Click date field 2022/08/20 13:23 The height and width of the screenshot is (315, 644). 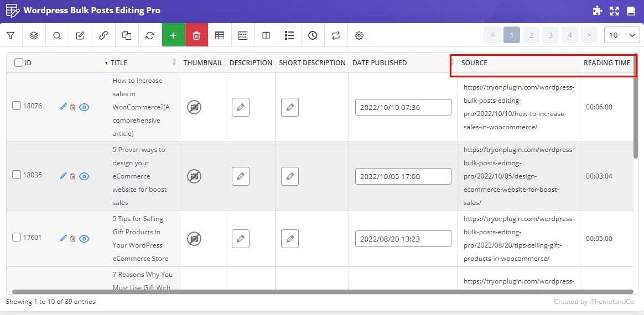tap(403, 239)
